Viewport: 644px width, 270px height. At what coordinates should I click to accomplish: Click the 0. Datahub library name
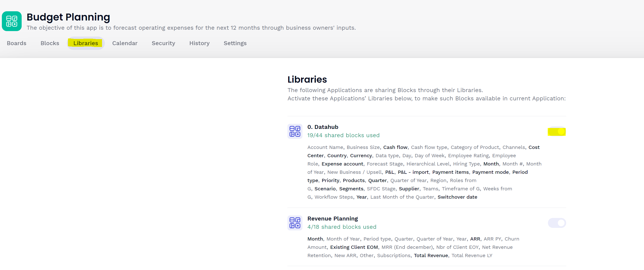[x=323, y=127]
